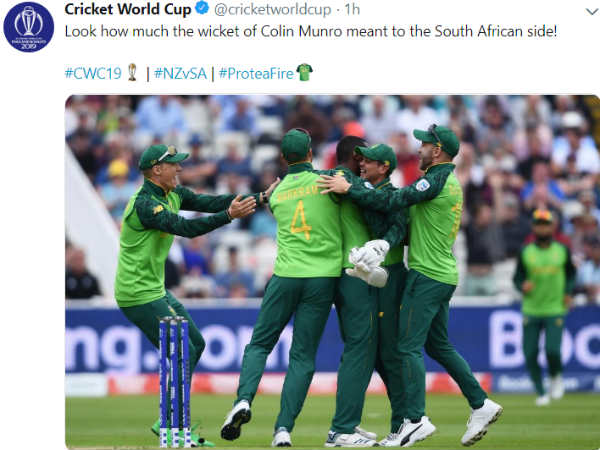The width and height of the screenshot is (600, 450).
Task: Click the white wicketkeeping gloves in photo
Action: point(368,263)
